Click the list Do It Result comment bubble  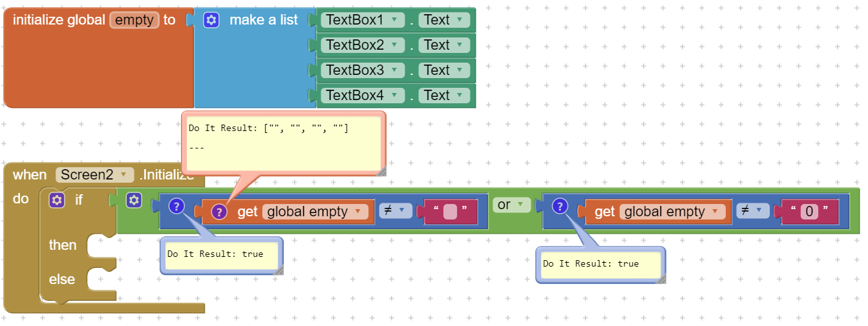point(283,144)
